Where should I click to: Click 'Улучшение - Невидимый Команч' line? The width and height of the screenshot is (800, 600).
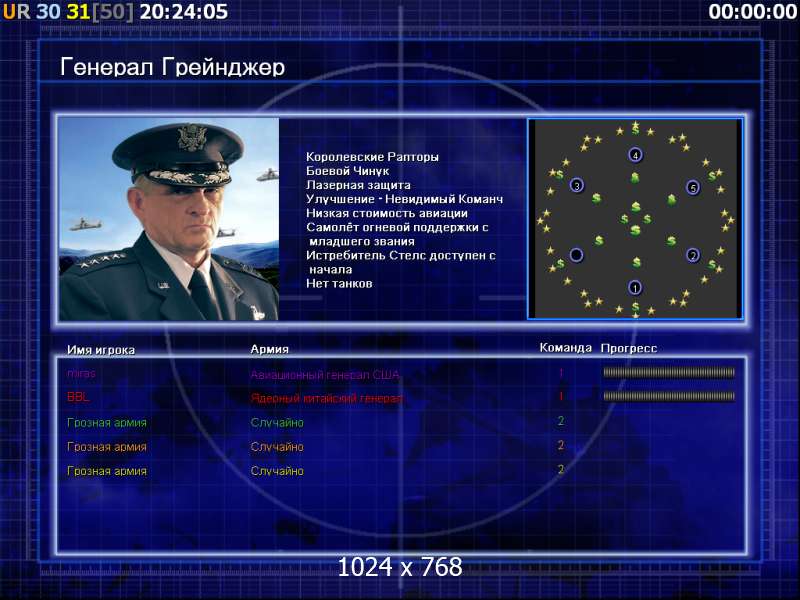[x=405, y=199]
